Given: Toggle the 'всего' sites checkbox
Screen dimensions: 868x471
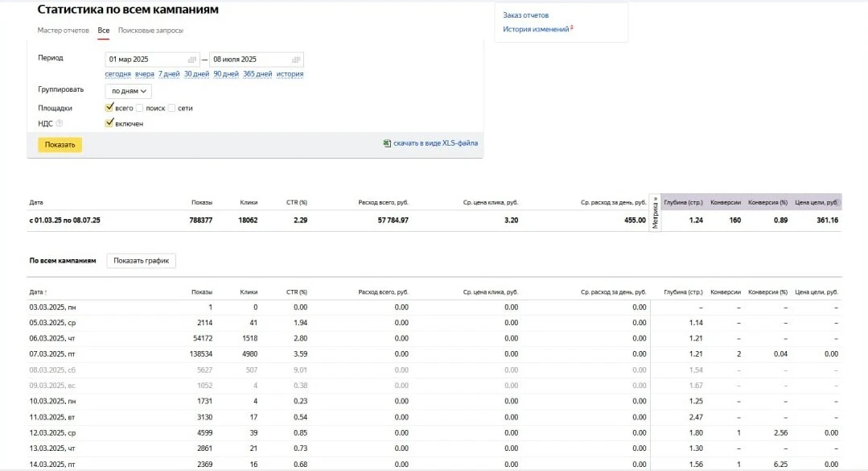Looking at the screenshot, I should coord(109,108).
